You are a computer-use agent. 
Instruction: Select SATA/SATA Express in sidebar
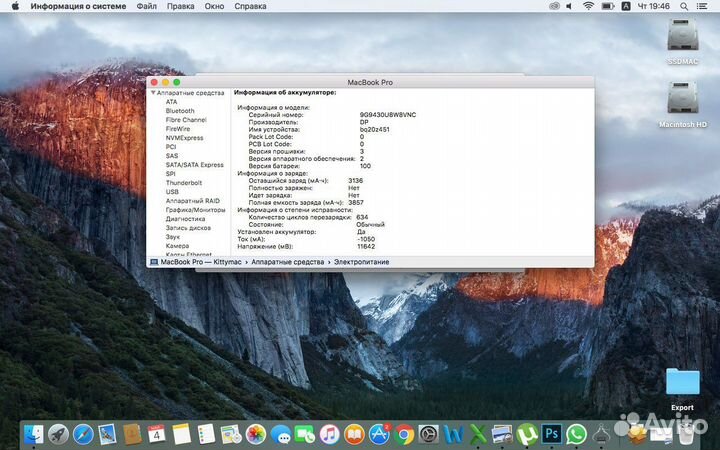point(195,165)
